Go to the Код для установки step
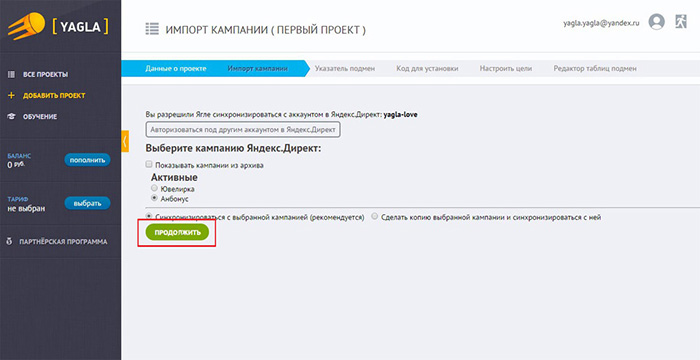The image size is (700, 360). [427, 69]
